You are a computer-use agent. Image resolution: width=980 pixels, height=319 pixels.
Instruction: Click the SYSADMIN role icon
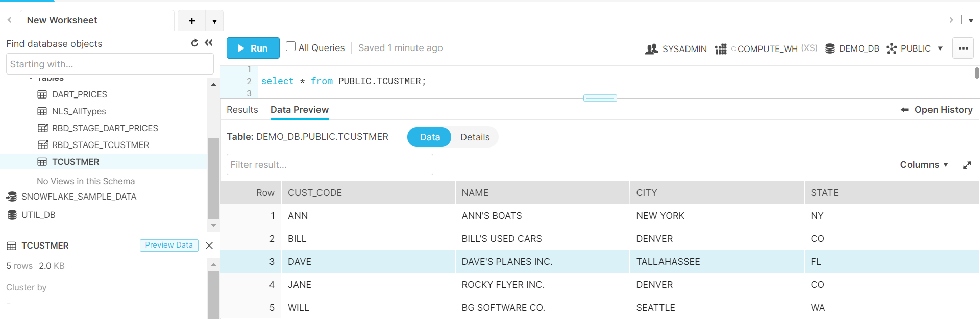click(651, 49)
